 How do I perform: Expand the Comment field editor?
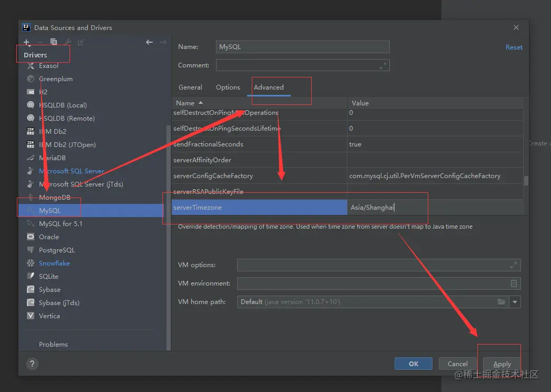click(x=383, y=65)
